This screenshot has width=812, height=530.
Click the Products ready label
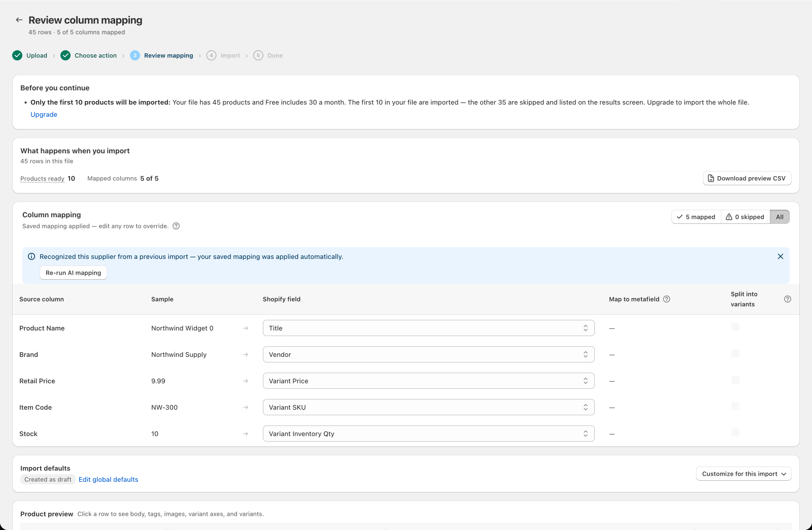click(42, 178)
